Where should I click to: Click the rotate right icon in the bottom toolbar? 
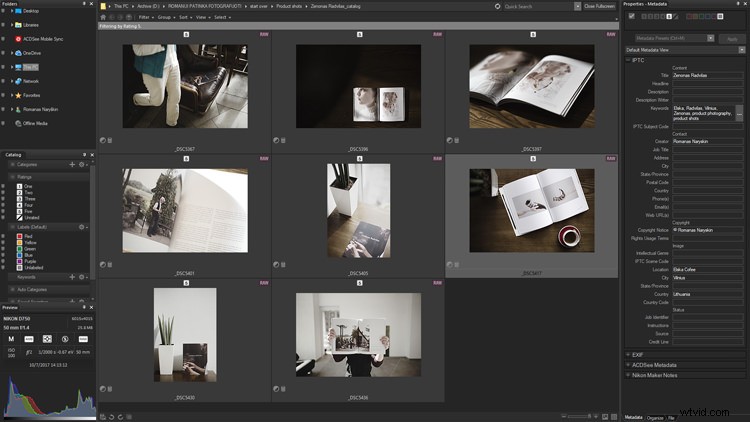pos(121,417)
